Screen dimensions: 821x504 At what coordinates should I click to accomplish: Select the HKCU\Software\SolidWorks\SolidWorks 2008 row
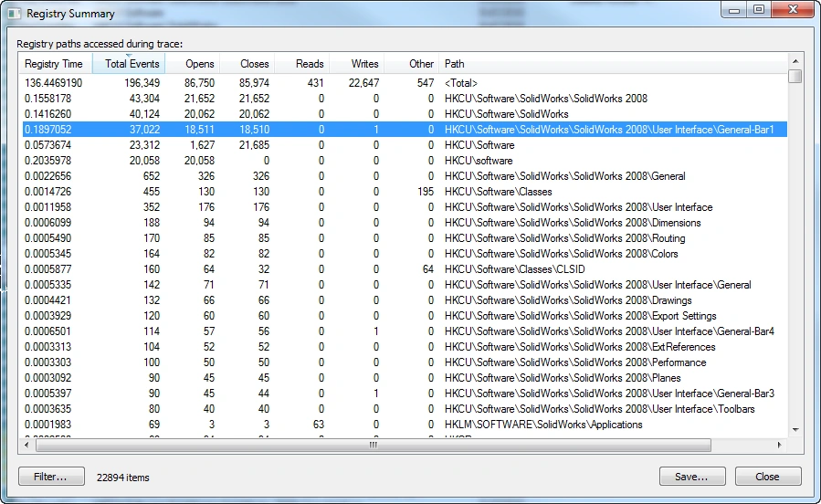tap(405, 99)
